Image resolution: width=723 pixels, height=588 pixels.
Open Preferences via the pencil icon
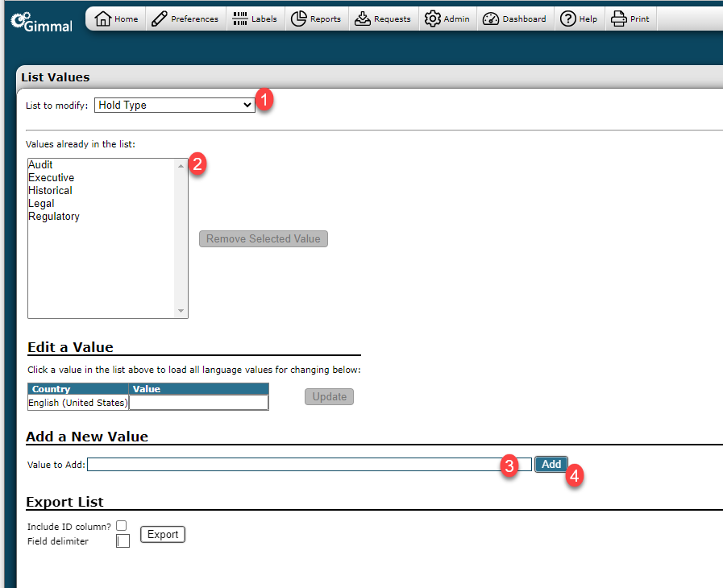pos(160,19)
